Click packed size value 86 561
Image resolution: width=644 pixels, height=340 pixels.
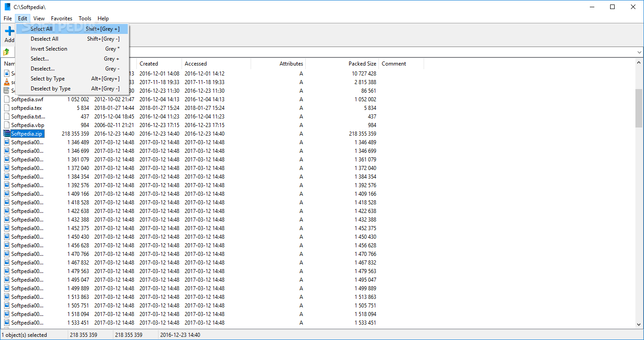369,90
